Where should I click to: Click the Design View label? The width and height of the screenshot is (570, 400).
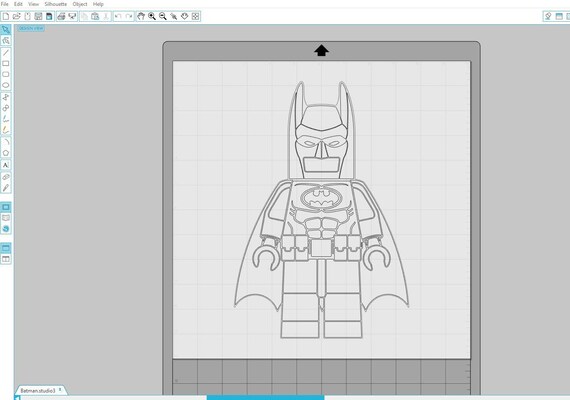31,28
